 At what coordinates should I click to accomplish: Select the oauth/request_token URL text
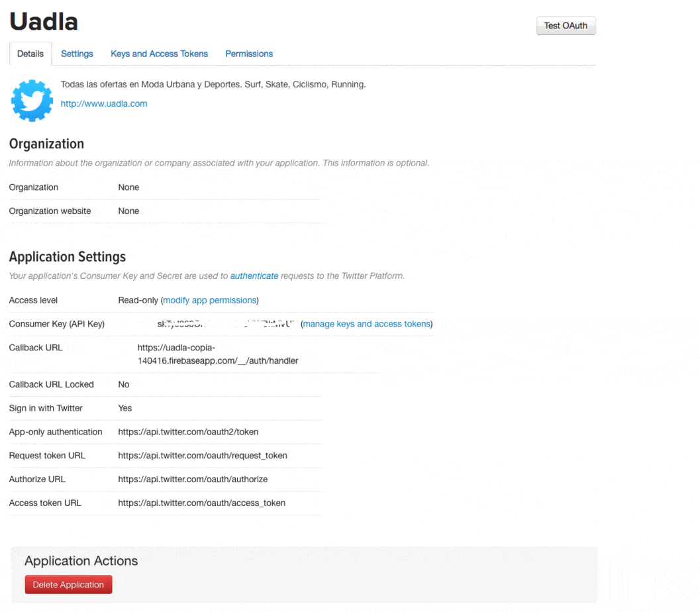point(202,455)
